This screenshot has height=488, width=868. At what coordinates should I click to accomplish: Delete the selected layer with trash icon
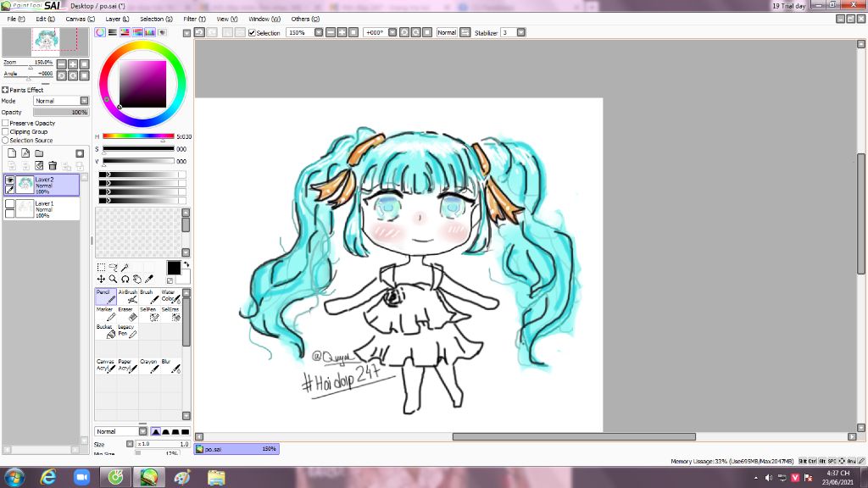point(53,165)
